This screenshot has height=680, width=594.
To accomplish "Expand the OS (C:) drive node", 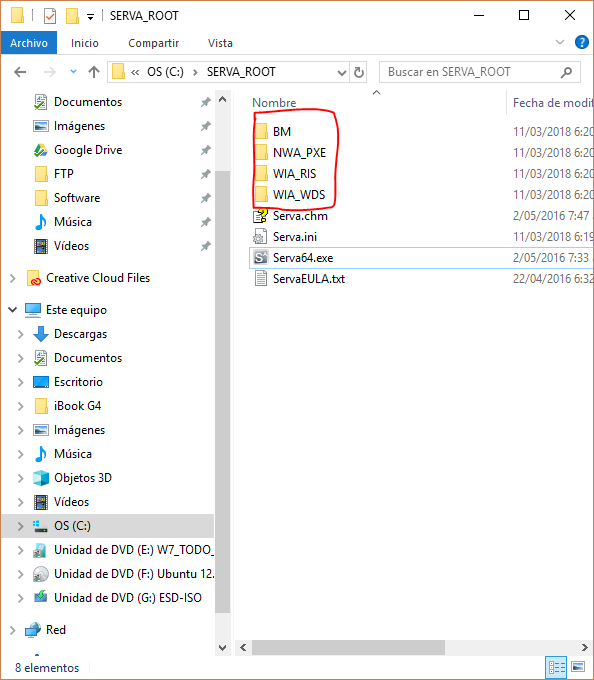I will point(20,526).
